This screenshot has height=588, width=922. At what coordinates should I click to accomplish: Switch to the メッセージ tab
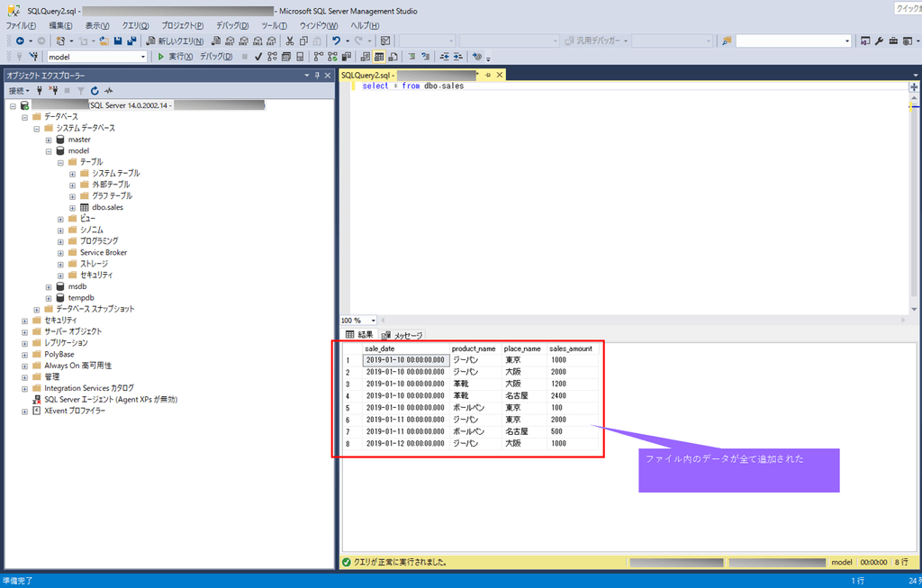[402, 335]
